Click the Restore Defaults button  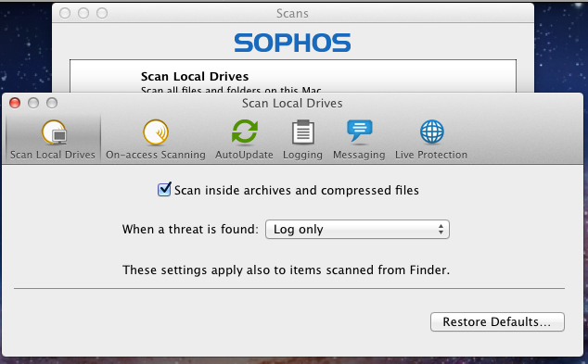click(497, 322)
